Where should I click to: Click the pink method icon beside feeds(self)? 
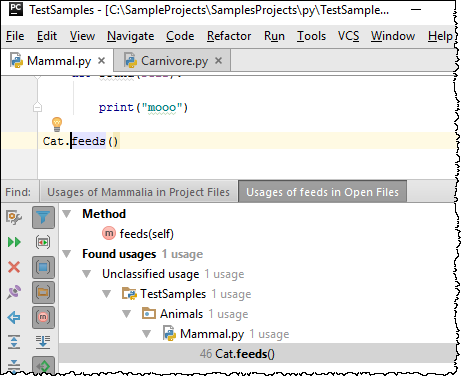(x=109, y=233)
